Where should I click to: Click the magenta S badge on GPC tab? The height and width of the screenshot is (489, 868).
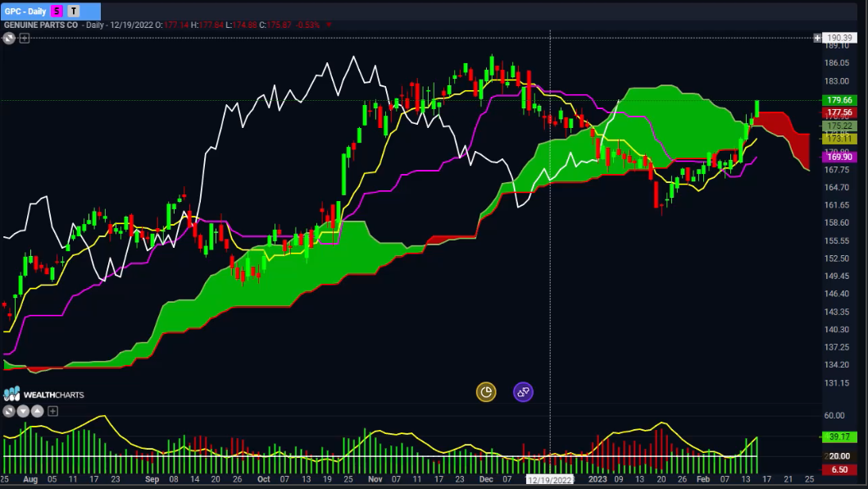pyautogui.click(x=57, y=11)
